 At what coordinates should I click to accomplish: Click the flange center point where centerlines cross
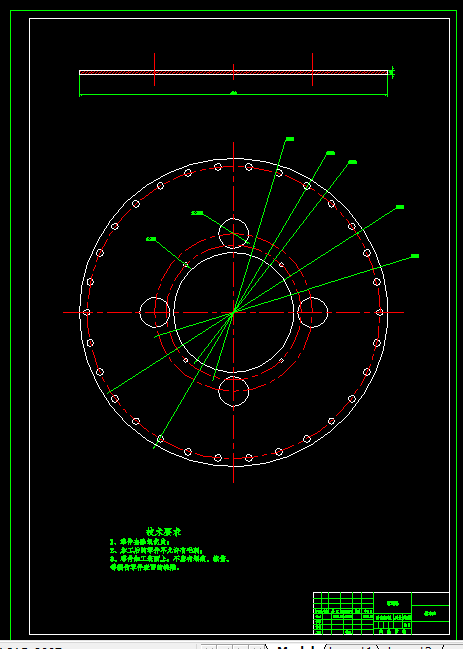click(233, 312)
